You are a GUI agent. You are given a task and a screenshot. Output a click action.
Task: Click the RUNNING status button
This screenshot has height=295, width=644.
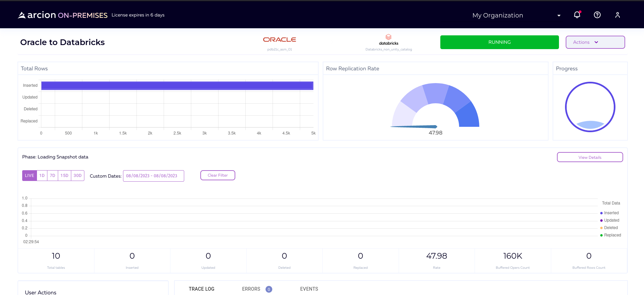(499, 42)
